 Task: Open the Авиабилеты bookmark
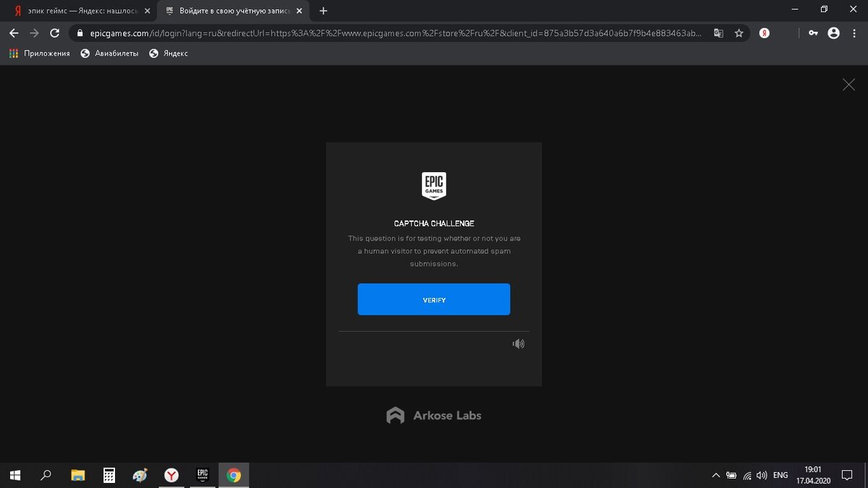click(109, 53)
